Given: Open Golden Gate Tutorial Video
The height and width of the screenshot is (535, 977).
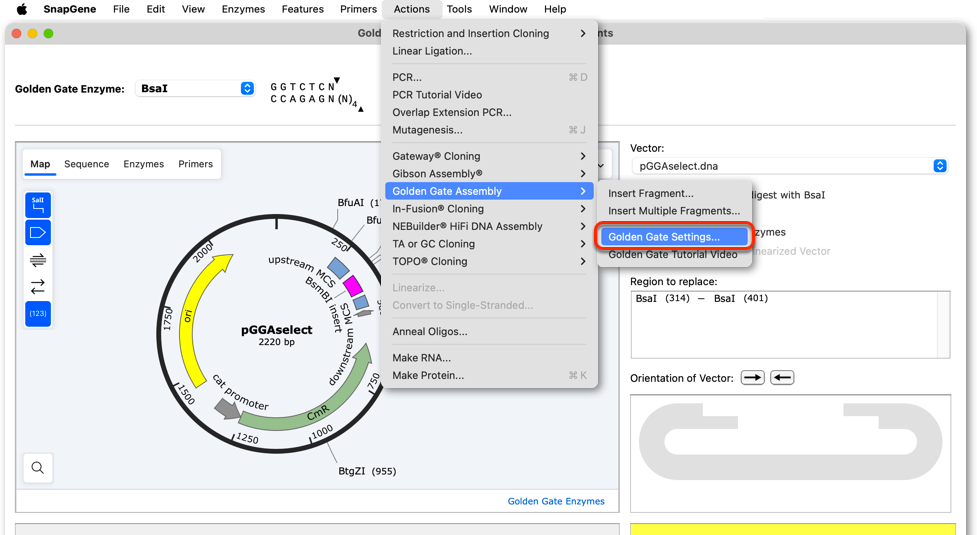Looking at the screenshot, I should coord(674,254).
